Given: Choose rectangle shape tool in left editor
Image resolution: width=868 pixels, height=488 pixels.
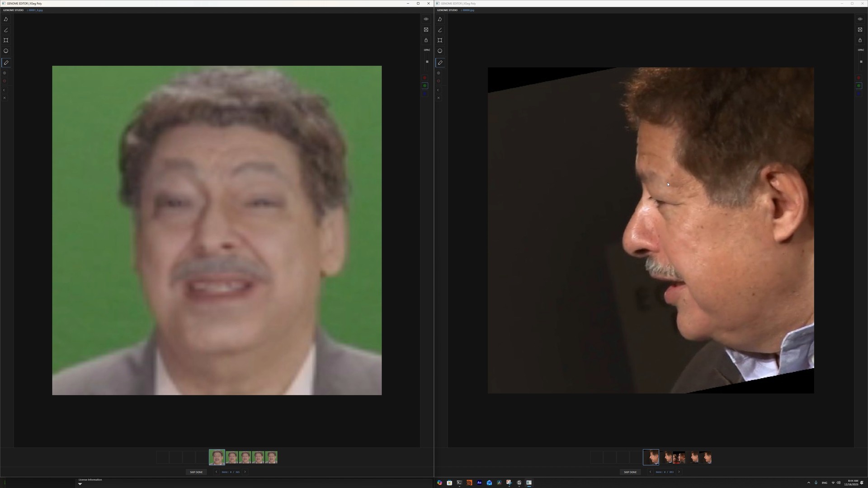Looking at the screenshot, I should 6,40.
